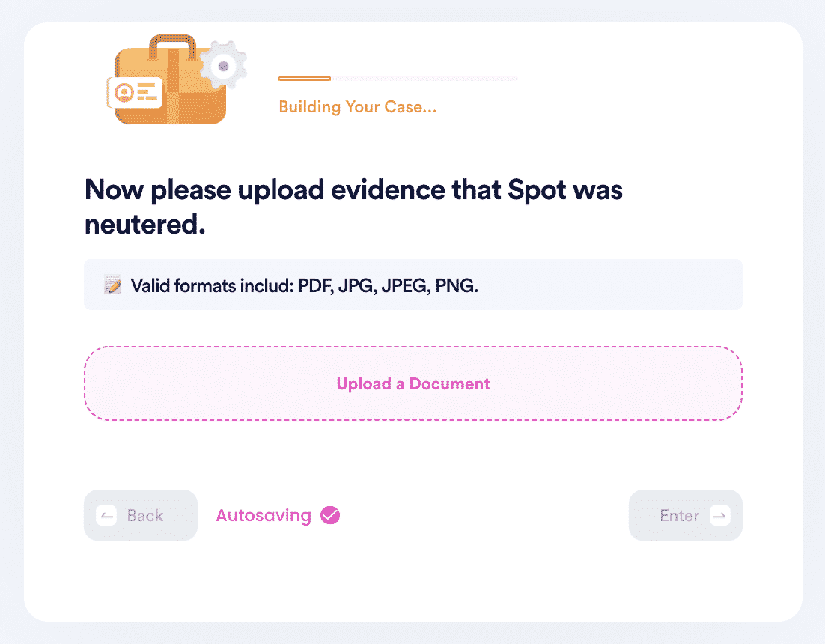825x644 pixels.
Task: Click the Autosaving status text
Action: pyautogui.click(x=264, y=516)
